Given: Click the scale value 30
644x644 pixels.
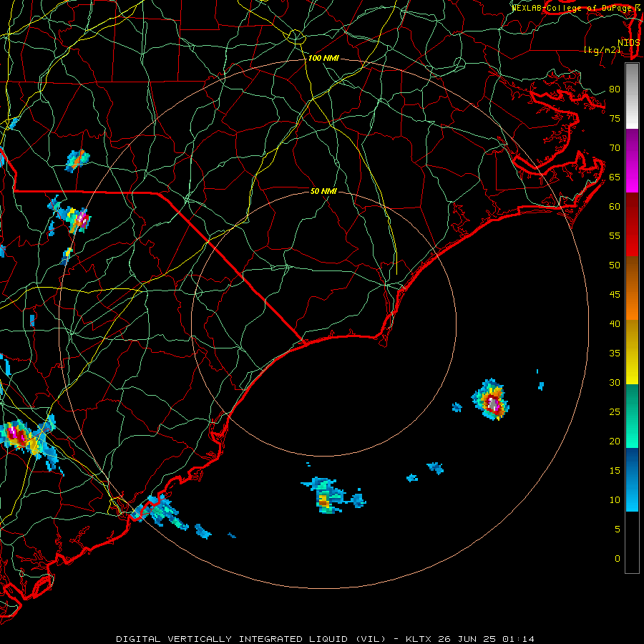Looking at the screenshot, I should (615, 382).
